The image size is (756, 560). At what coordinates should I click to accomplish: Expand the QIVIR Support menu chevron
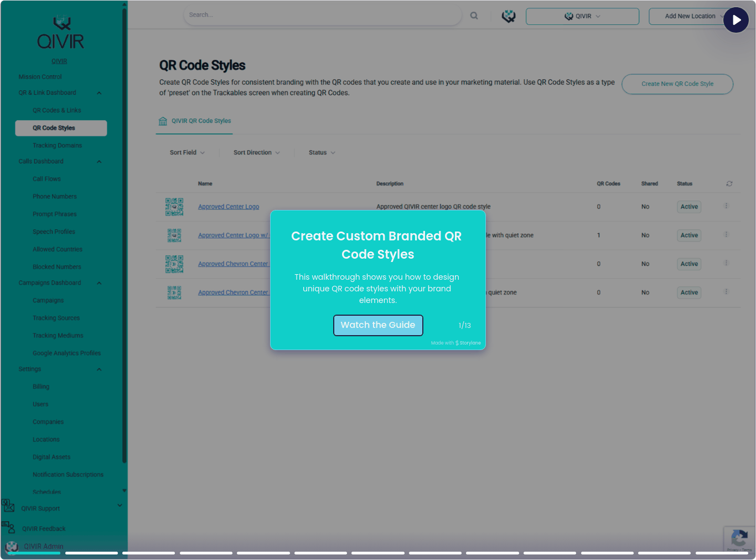pyautogui.click(x=120, y=505)
